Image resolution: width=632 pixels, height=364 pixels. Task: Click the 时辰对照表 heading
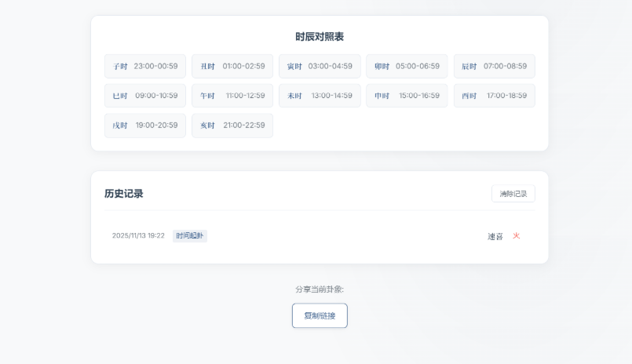coord(320,37)
